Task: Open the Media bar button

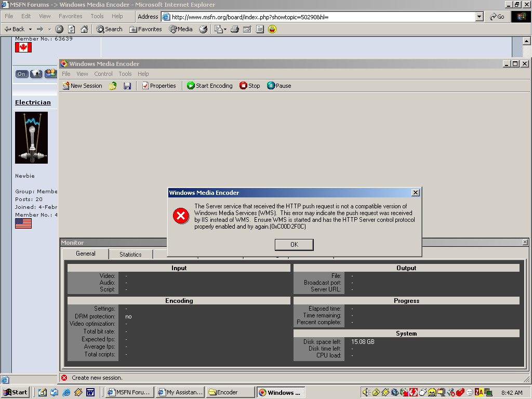Action: (181, 29)
